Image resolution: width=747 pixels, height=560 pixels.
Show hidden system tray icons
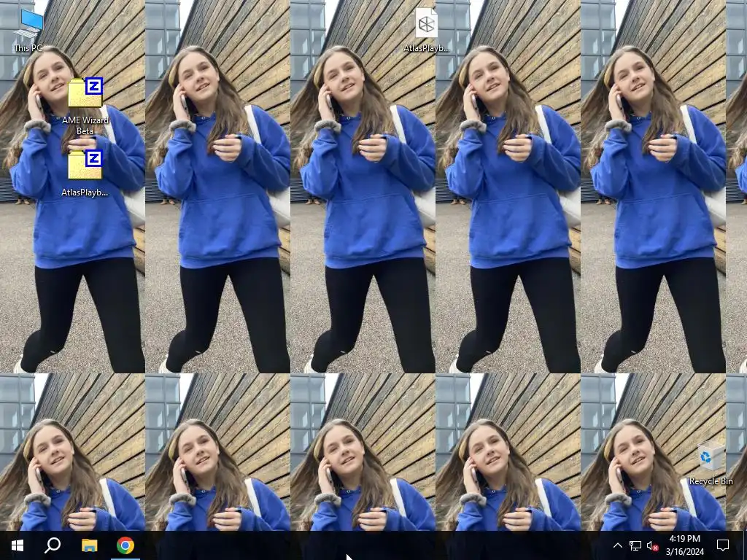[x=617, y=545]
